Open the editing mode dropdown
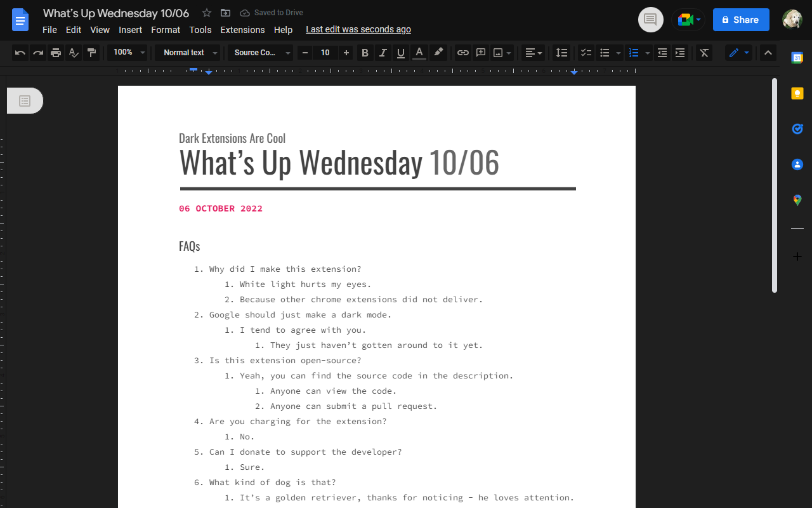Image resolution: width=812 pixels, height=508 pixels. click(x=738, y=53)
